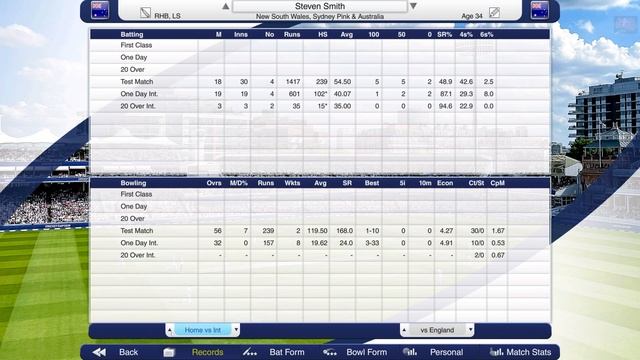Click the SR% column header

click(x=444, y=34)
